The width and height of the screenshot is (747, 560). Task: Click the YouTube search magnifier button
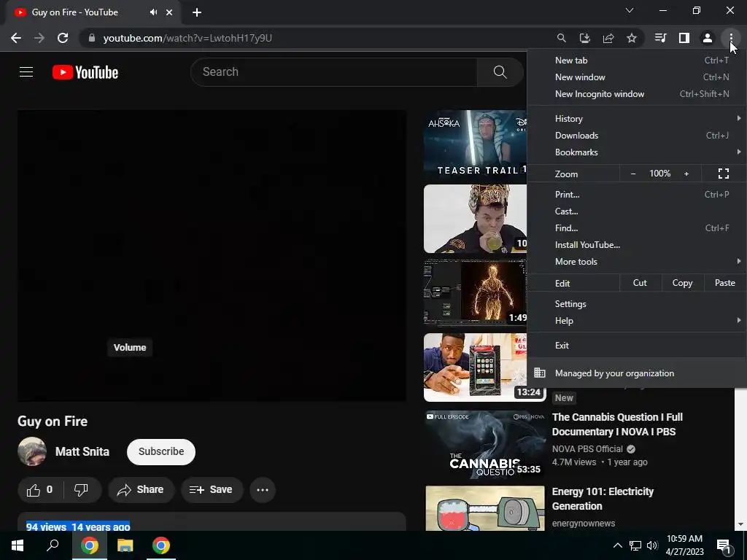tap(500, 72)
